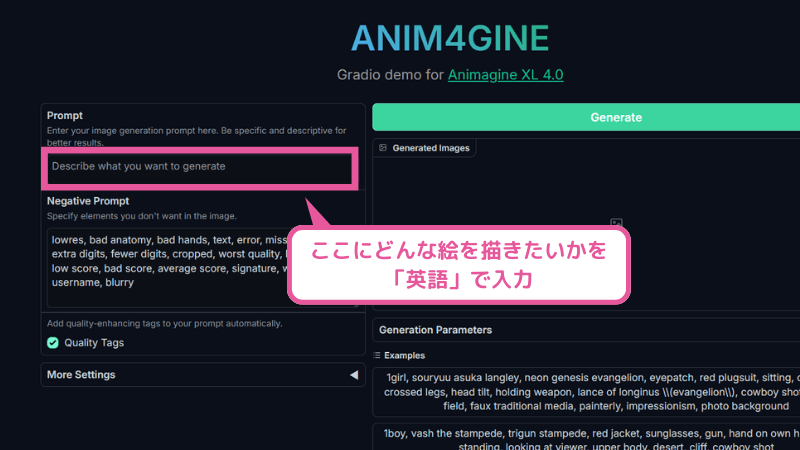Expand the More Settings arrow

click(x=354, y=375)
